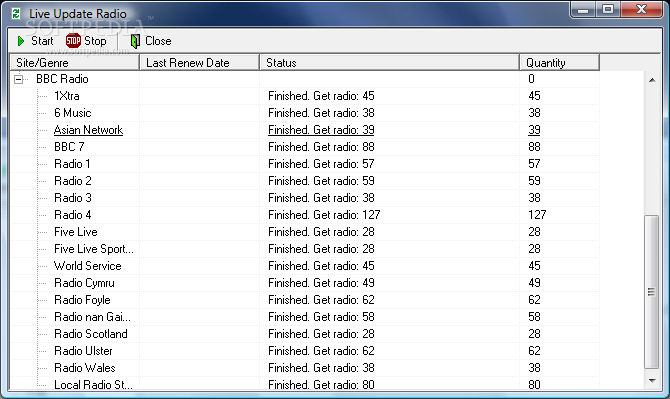670x399 pixels.
Task: Click the Live Update Radio title bar icon
Action: [16, 14]
